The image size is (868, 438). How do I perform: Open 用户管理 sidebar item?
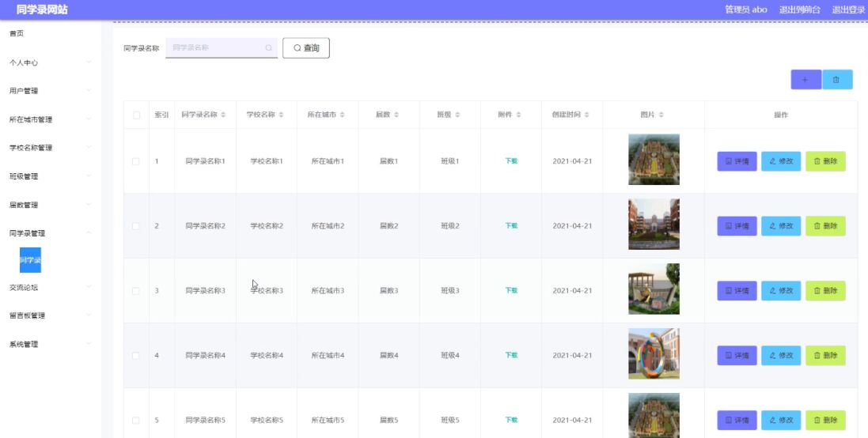tap(24, 91)
